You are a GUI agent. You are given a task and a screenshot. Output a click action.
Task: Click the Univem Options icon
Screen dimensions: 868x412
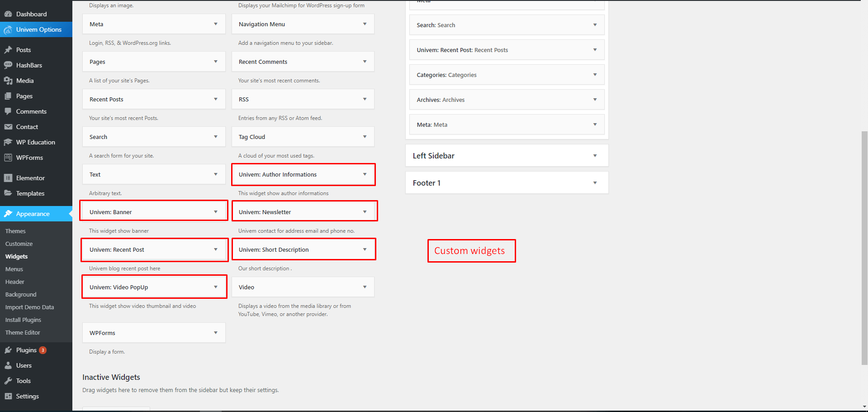(8, 30)
